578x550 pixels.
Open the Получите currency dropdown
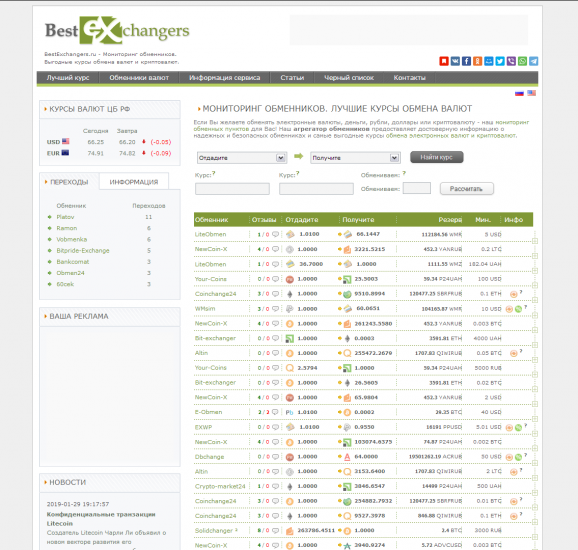pos(355,158)
